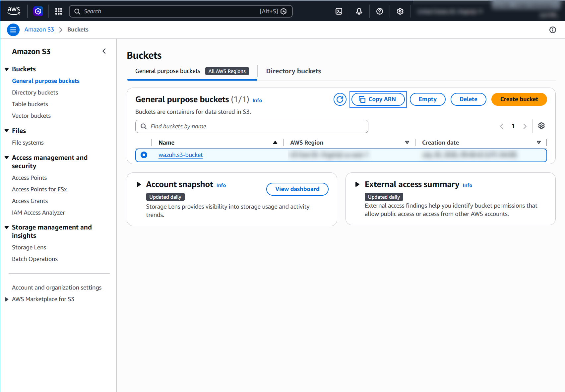565x392 pixels.
Task: Collapse the Files sidebar section
Action: tap(7, 131)
